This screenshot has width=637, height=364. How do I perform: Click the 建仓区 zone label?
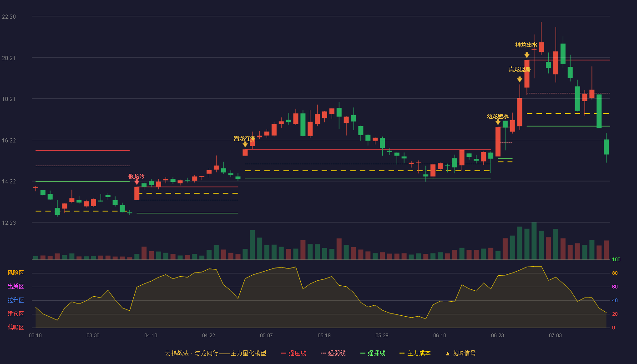tap(16, 314)
